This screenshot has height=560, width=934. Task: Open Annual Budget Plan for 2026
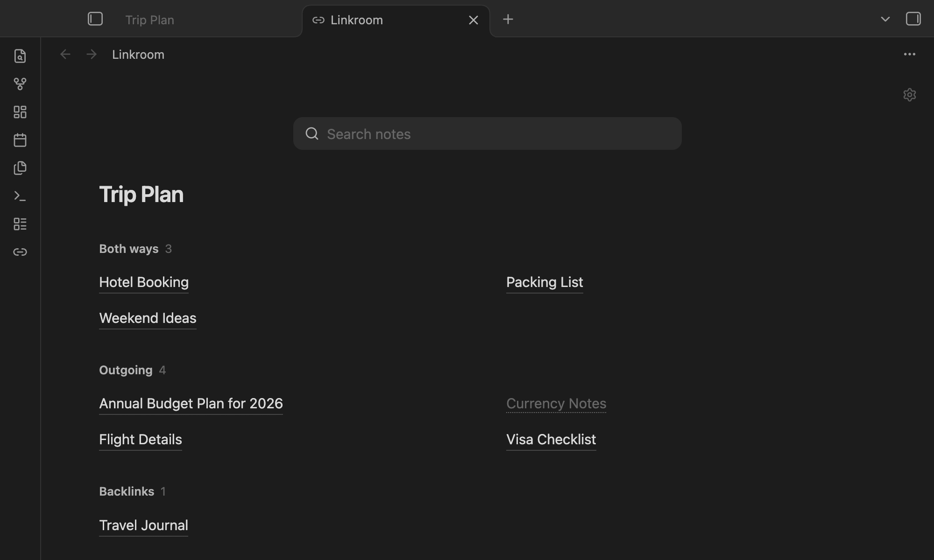[191, 404]
